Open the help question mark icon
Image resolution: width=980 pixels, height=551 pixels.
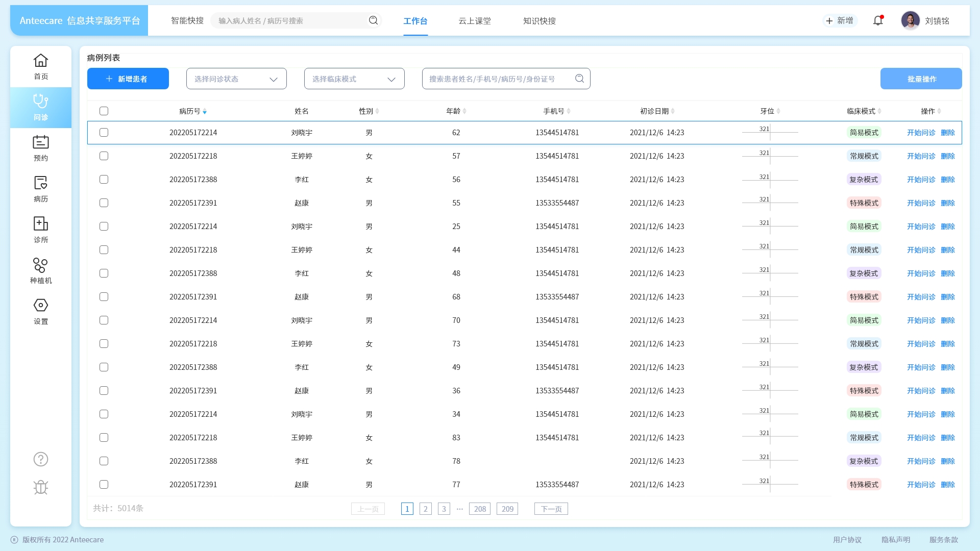[x=41, y=459]
